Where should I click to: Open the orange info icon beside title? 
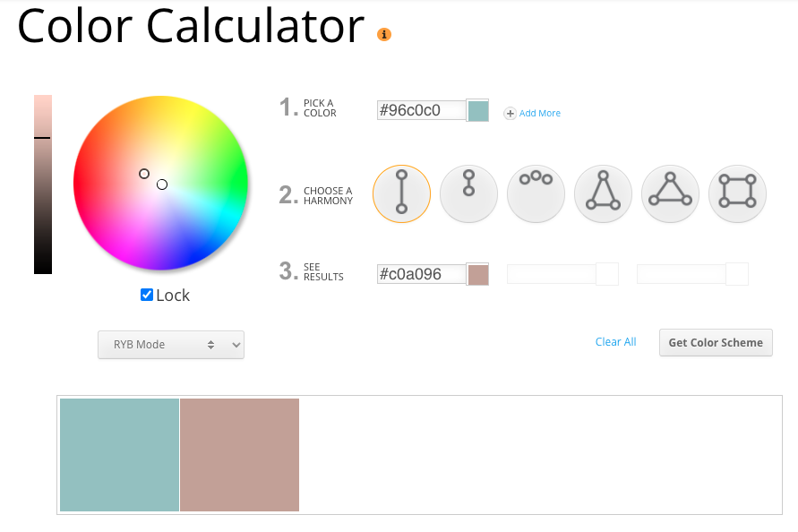point(383,34)
